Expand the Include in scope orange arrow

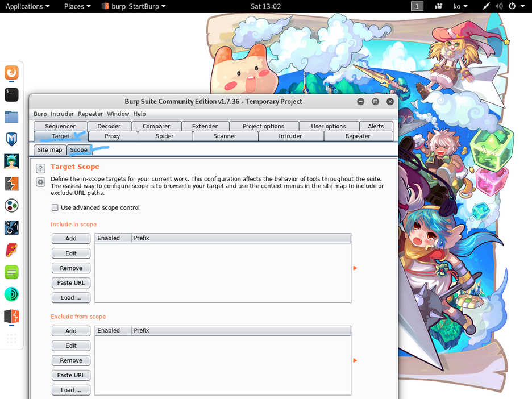point(355,268)
